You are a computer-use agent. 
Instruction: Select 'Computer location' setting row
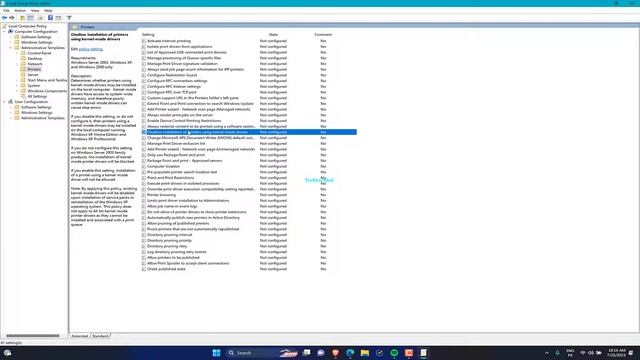coord(249,167)
